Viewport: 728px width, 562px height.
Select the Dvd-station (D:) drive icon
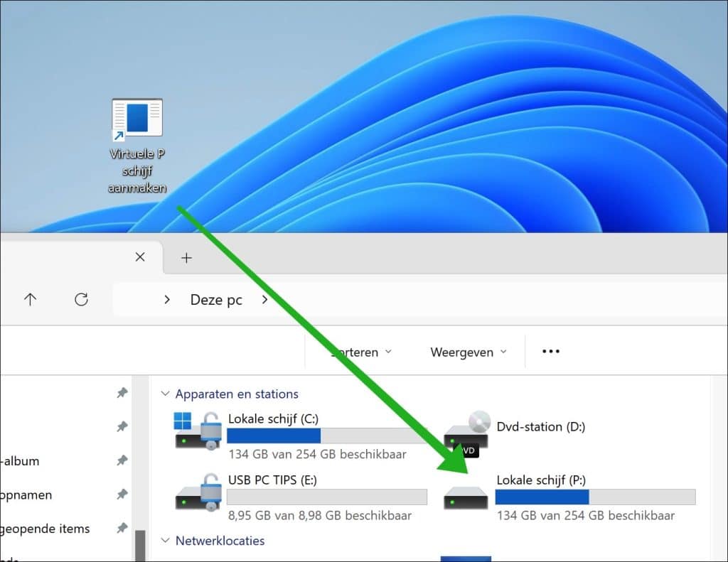(x=466, y=434)
